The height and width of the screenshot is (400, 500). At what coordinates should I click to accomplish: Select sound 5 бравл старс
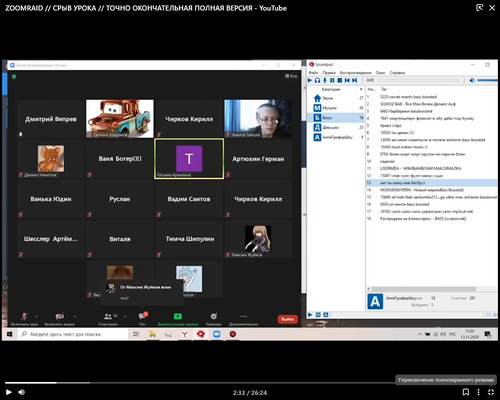(x=432, y=126)
